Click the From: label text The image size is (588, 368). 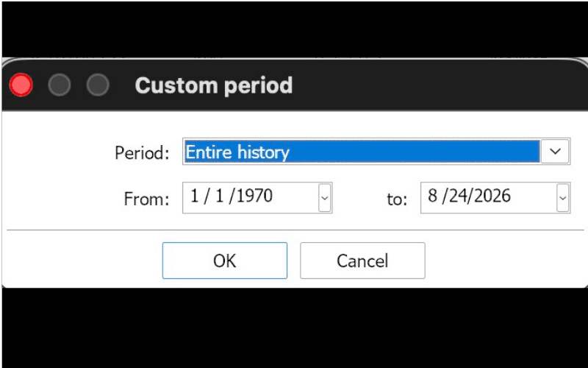146,199
